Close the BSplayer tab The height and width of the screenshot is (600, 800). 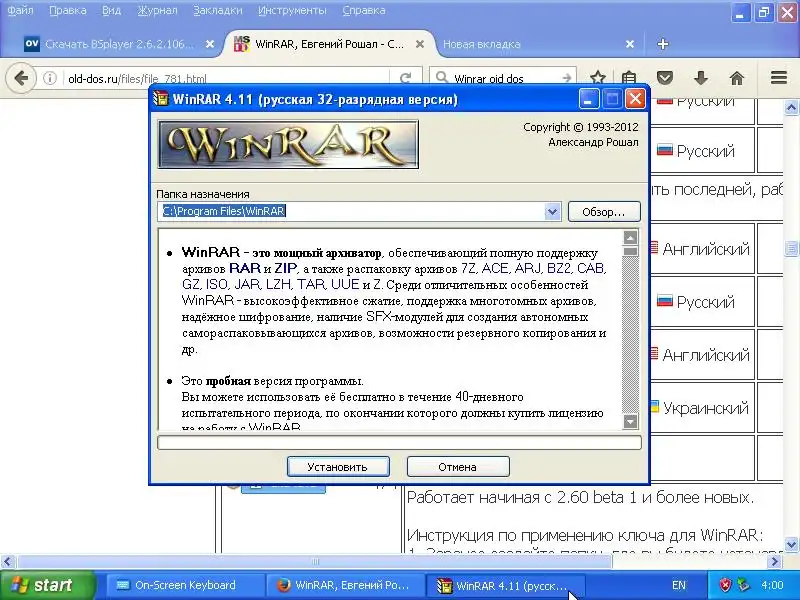pos(210,44)
